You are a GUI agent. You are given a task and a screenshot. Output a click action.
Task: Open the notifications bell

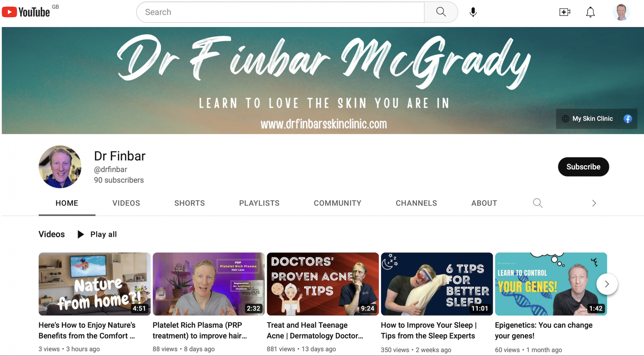pos(590,12)
